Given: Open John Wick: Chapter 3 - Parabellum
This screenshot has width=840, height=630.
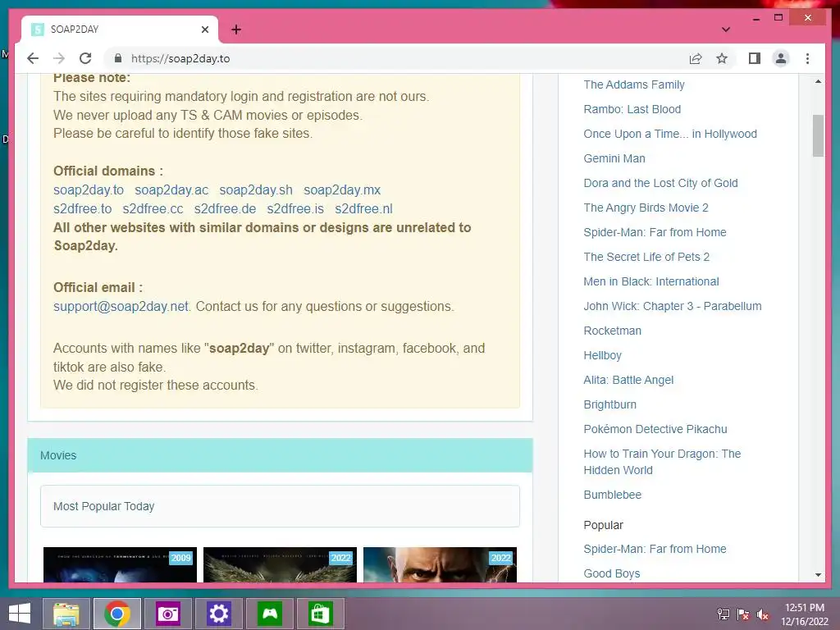Looking at the screenshot, I should (x=673, y=307).
